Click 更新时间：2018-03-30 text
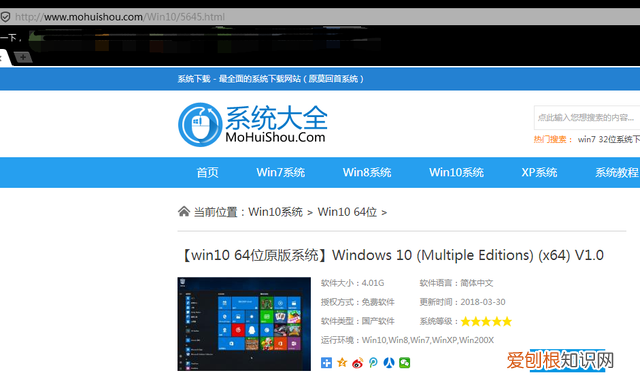Image resolution: width=640 pixels, height=379 pixels. [x=462, y=302]
